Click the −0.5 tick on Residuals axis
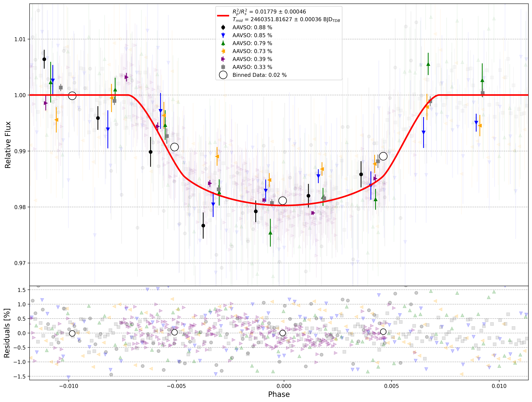The height and width of the screenshot is (402, 532). (x=19, y=348)
